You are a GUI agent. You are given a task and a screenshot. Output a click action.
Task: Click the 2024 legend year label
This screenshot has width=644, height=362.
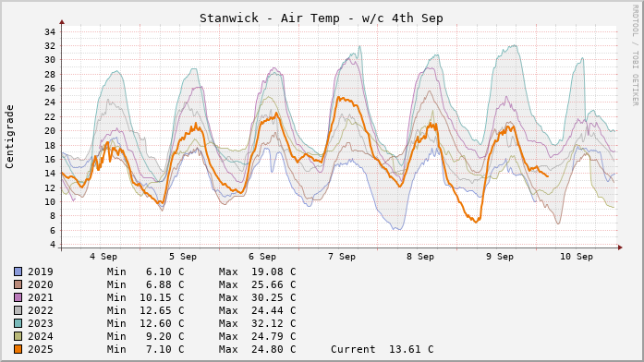click(41, 336)
